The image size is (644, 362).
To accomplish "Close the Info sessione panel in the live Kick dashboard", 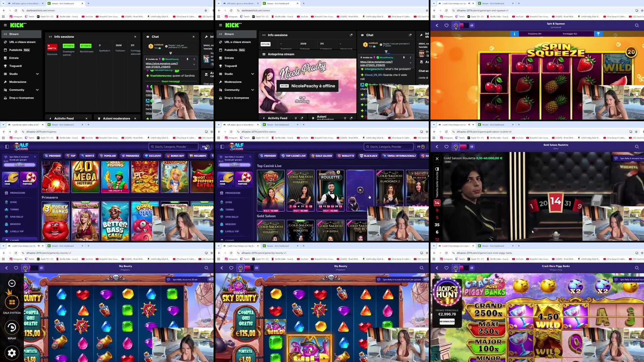I will (135, 37).
